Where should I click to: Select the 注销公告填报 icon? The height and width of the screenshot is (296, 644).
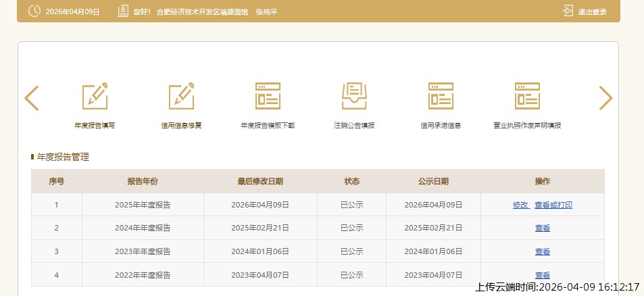tap(354, 97)
